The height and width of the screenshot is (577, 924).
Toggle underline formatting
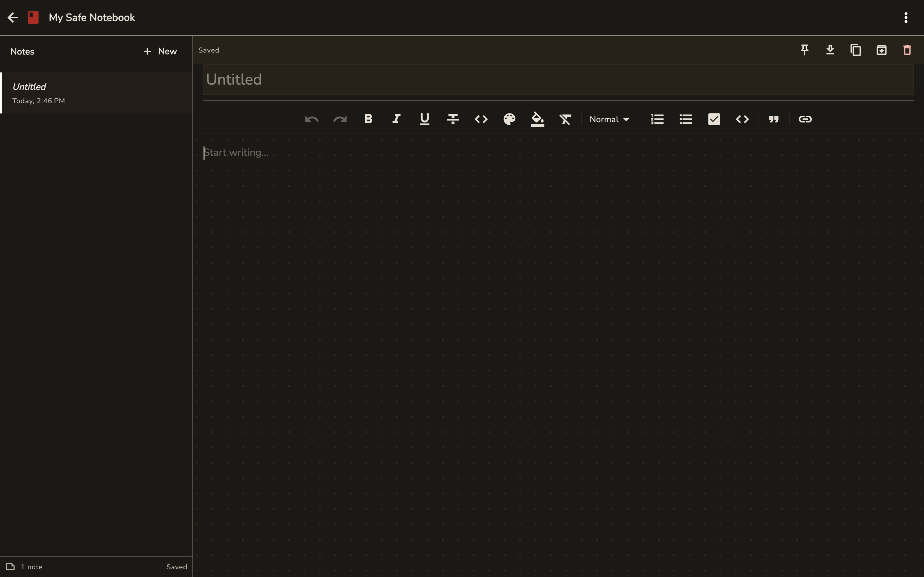click(x=424, y=119)
